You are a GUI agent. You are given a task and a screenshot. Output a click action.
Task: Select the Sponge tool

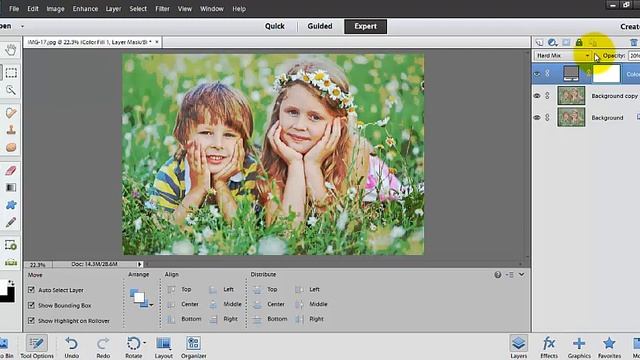pos(11,147)
